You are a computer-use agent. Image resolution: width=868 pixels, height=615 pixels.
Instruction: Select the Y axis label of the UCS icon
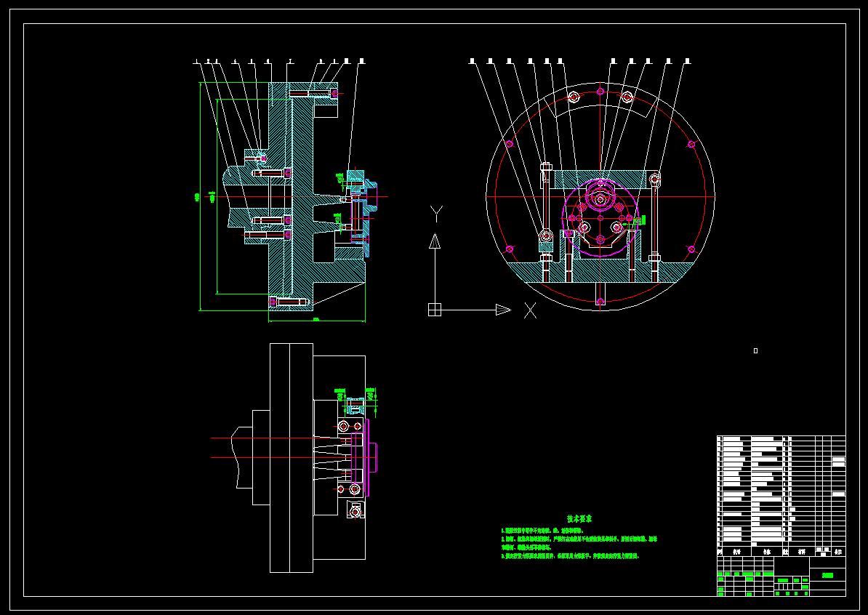click(436, 214)
